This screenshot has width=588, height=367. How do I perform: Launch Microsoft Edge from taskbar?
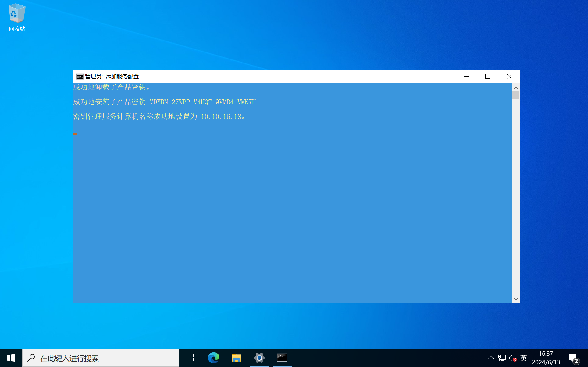[213, 358]
